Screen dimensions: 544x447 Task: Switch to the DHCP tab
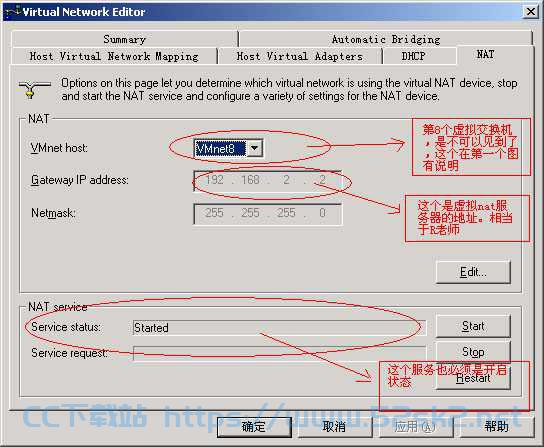point(419,56)
